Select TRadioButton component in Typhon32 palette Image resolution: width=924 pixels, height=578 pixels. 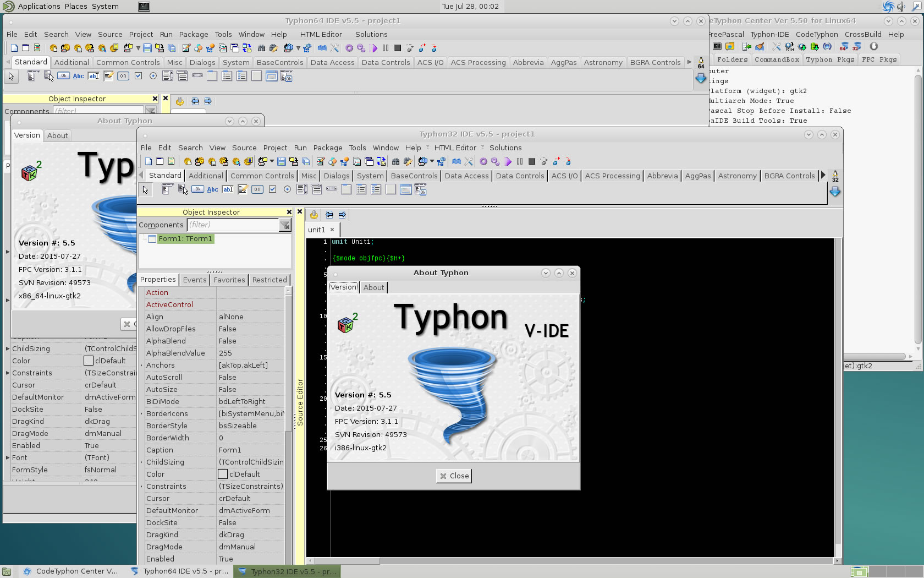(x=287, y=189)
